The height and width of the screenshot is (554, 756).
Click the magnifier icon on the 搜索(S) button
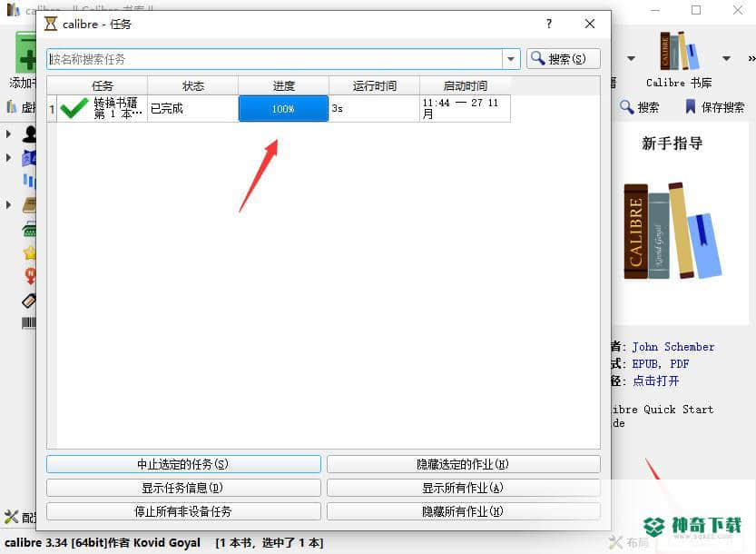(537, 59)
